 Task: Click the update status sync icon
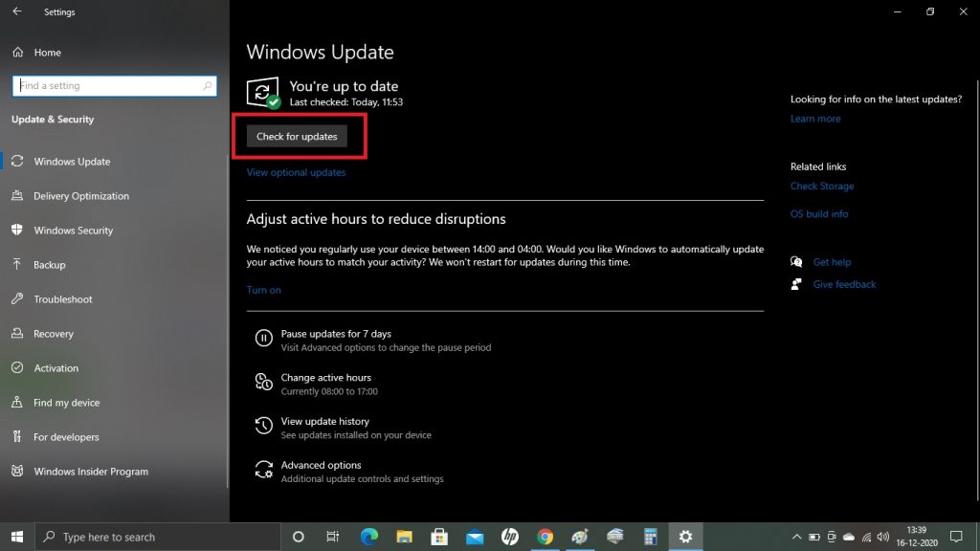coord(263,93)
